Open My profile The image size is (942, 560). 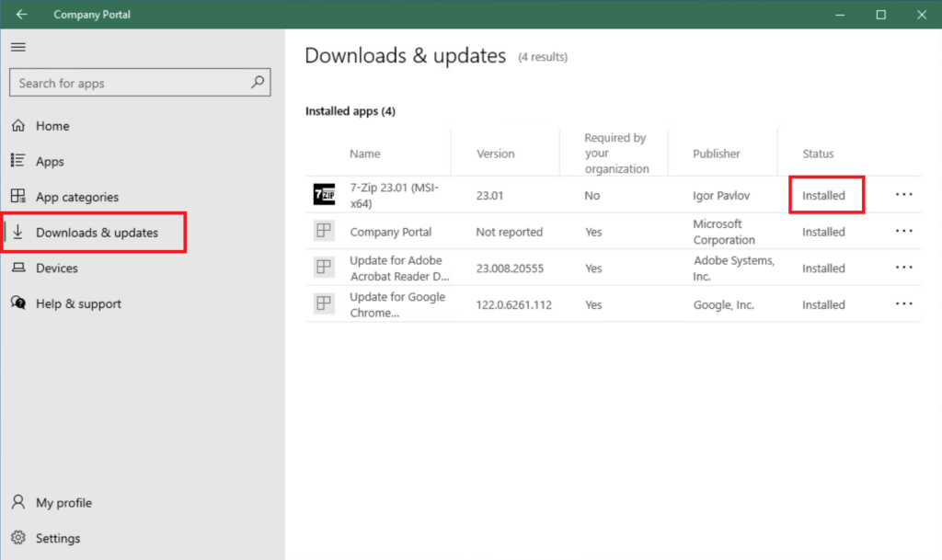pos(63,503)
